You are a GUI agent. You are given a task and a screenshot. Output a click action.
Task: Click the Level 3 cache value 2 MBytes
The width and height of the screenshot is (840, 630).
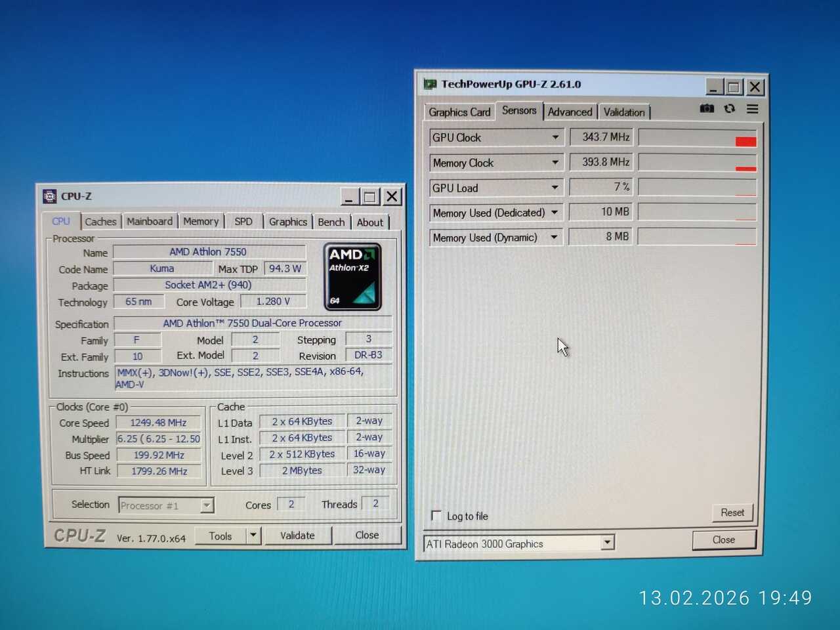click(302, 471)
